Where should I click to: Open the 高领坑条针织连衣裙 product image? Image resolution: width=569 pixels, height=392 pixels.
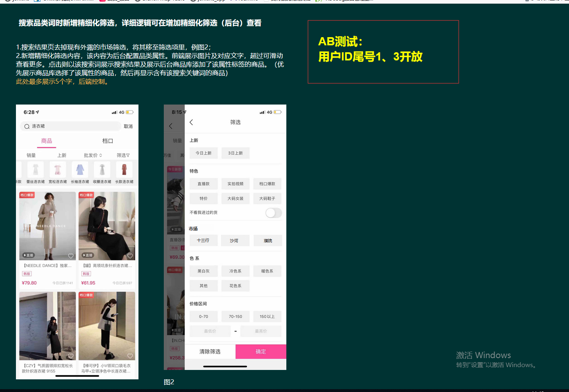click(107, 226)
